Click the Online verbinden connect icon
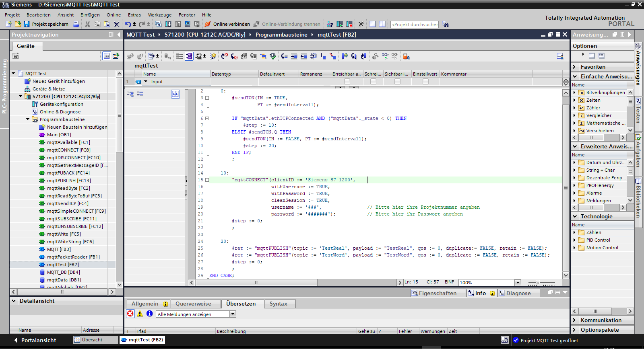Image resolution: width=644 pixels, height=349 pixels. pyautogui.click(x=208, y=24)
